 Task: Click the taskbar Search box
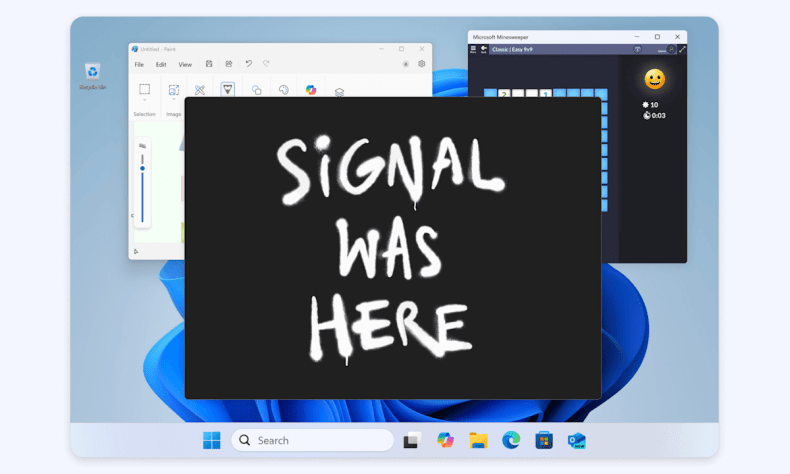point(312,440)
